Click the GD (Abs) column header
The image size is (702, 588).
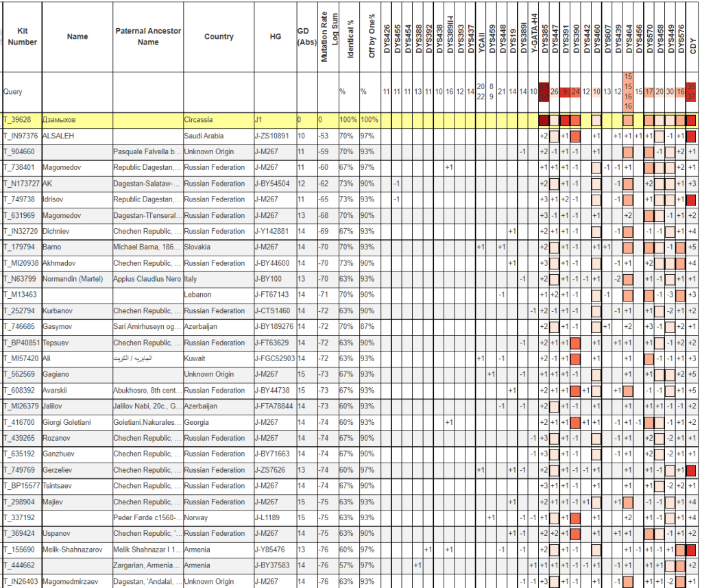click(x=306, y=37)
